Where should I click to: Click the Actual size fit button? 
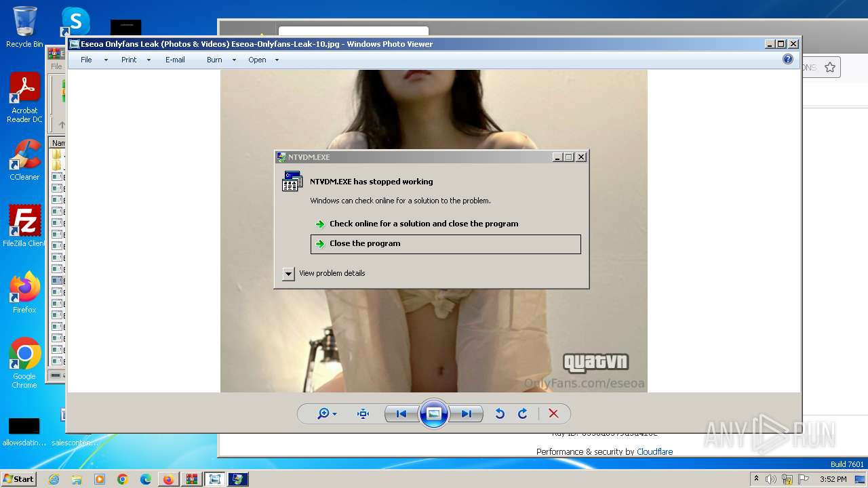[x=363, y=413]
